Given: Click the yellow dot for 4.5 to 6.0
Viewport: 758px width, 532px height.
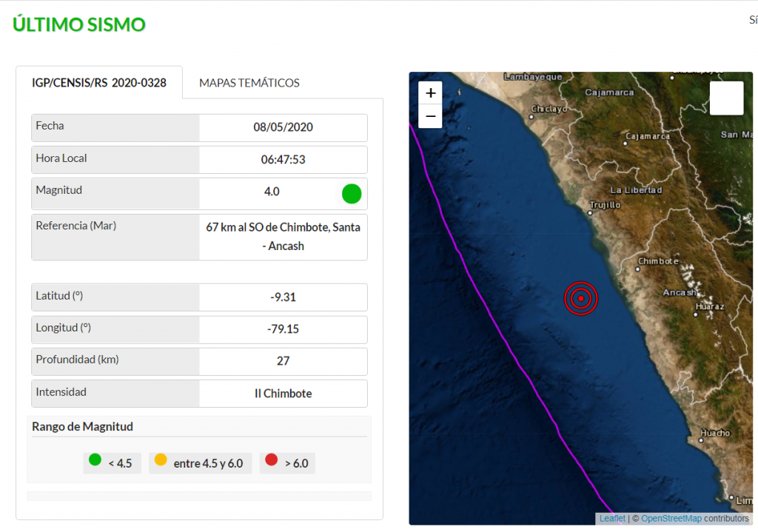Looking at the screenshot, I should pyautogui.click(x=161, y=460).
